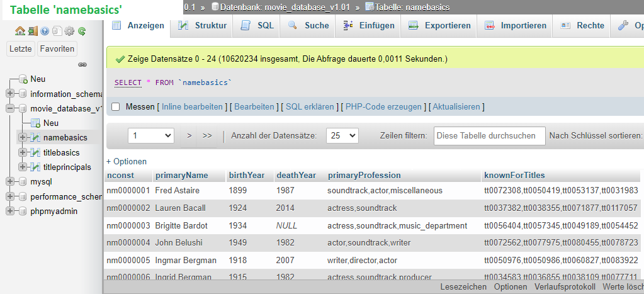Expand the + Optionen link
This screenshot has height=294, width=644.
(127, 161)
